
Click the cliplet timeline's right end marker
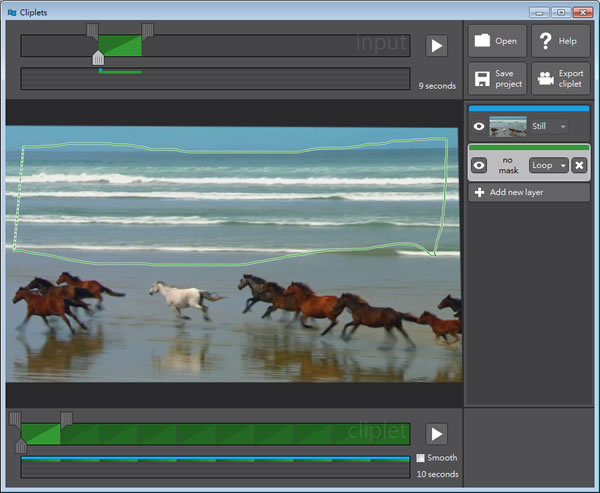66,418
